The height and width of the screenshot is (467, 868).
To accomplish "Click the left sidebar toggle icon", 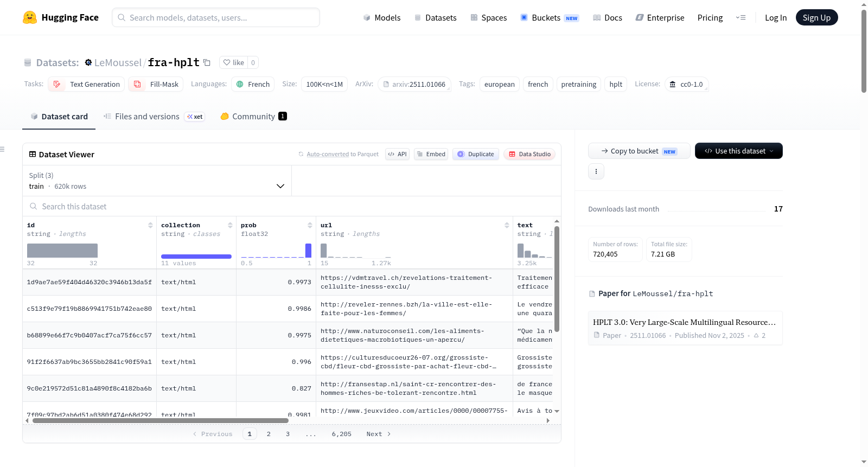I will point(2,149).
